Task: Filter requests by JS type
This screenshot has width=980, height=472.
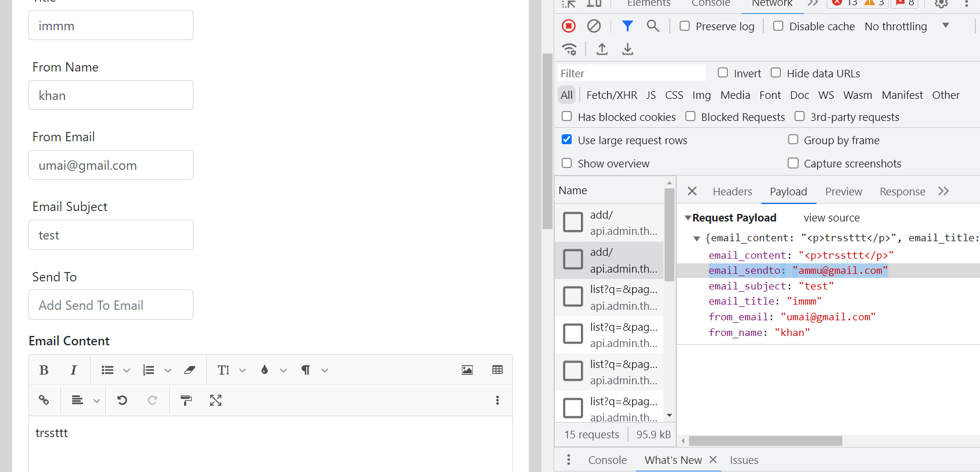Action: coord(651,95)
